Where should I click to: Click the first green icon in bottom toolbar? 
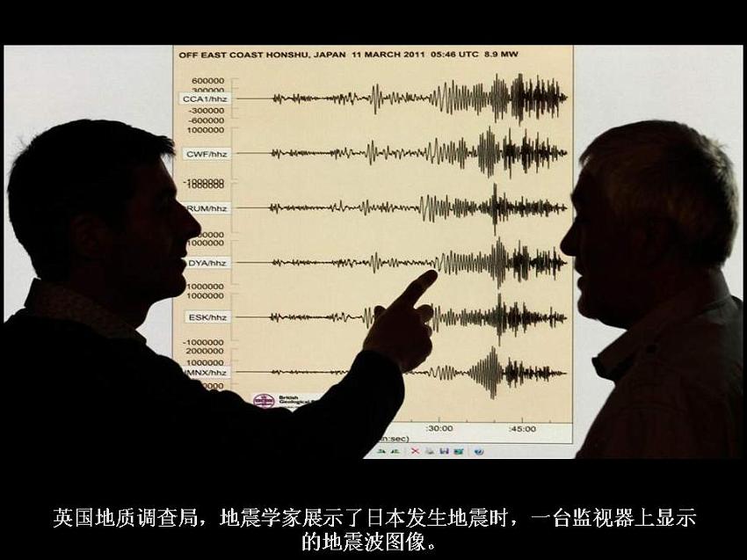click(x=381, y=451)
